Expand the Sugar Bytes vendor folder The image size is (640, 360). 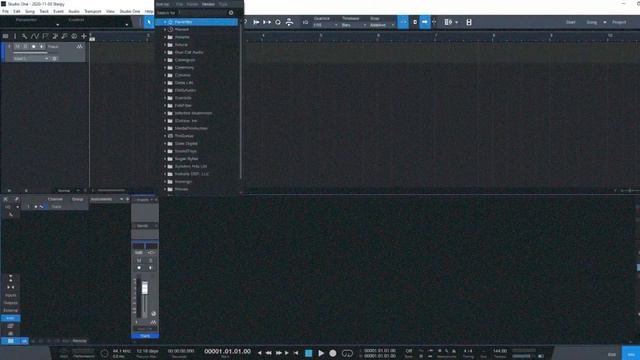point(165,159)
